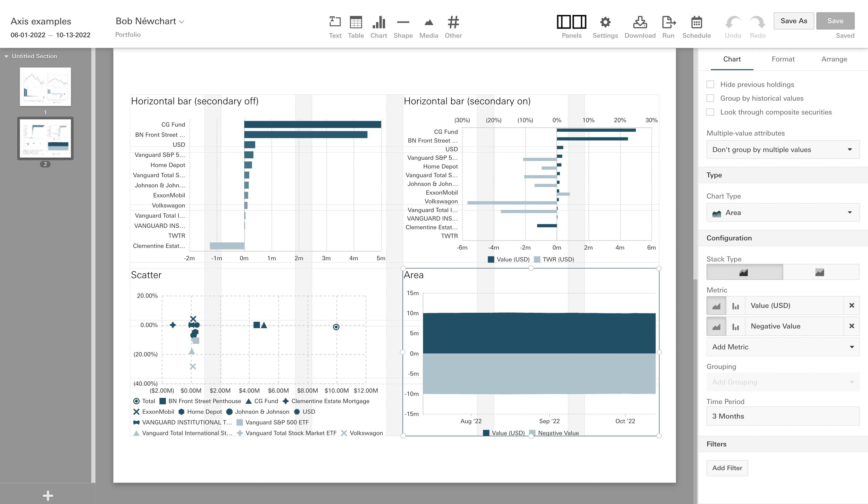Click the Save As button
This screenshot has width=868, height=504.
tap(793, 21)
